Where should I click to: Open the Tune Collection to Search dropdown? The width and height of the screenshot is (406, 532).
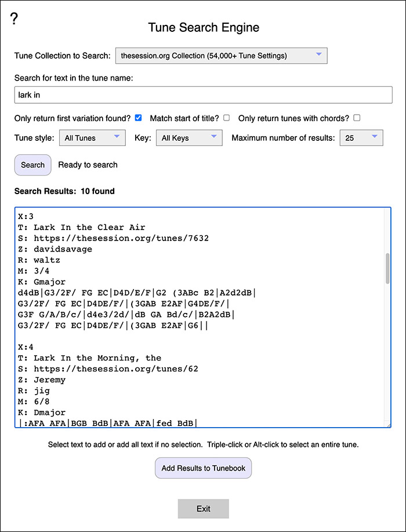point(222,56)
